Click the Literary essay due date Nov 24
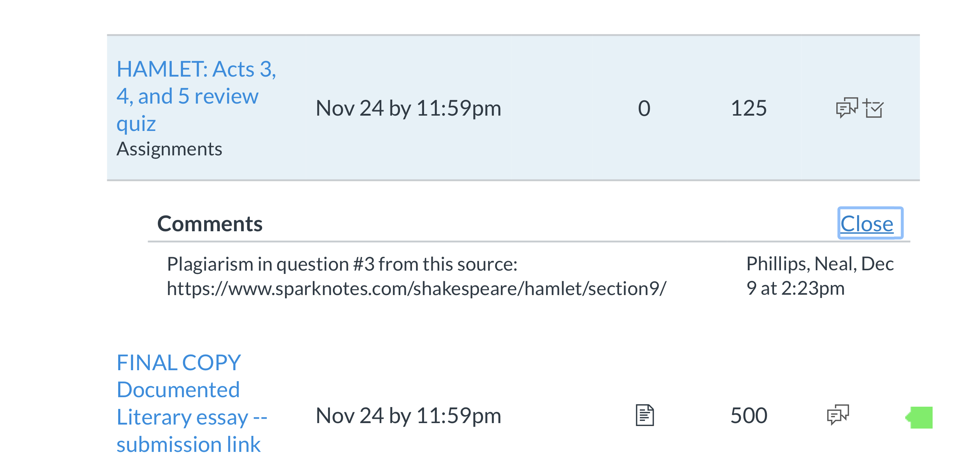 click(x=408, y=415)
